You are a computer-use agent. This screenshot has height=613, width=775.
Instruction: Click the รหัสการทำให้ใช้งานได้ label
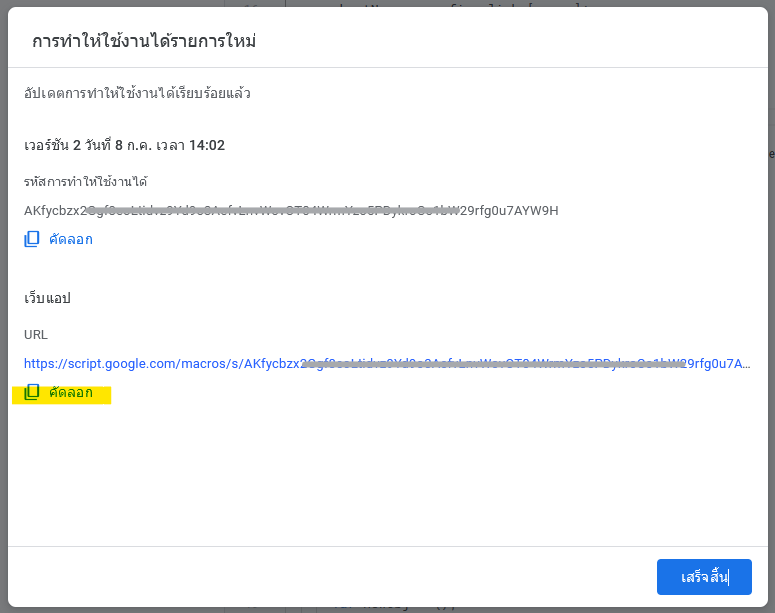[86, 181]
